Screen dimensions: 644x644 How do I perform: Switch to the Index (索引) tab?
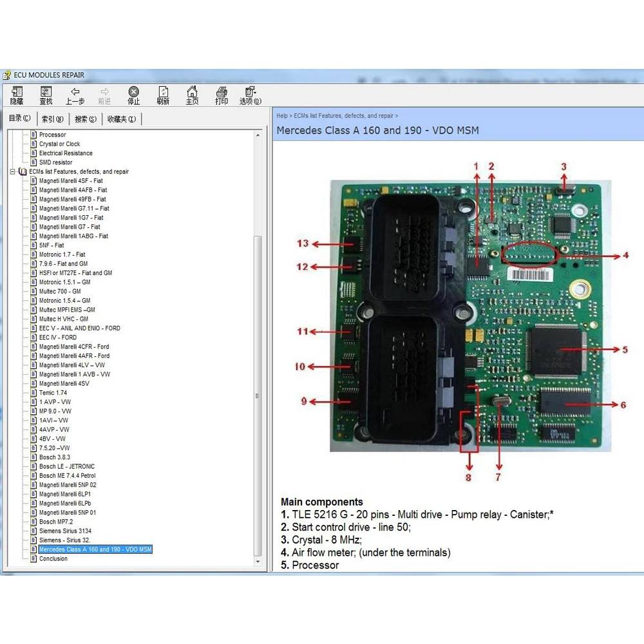[53, 118]
